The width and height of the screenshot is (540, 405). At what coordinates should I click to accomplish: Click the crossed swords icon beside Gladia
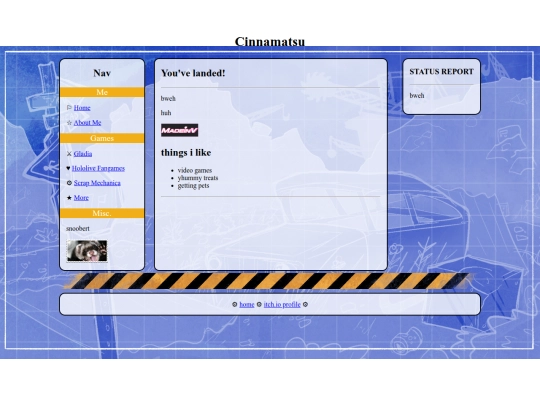(69, 154)
